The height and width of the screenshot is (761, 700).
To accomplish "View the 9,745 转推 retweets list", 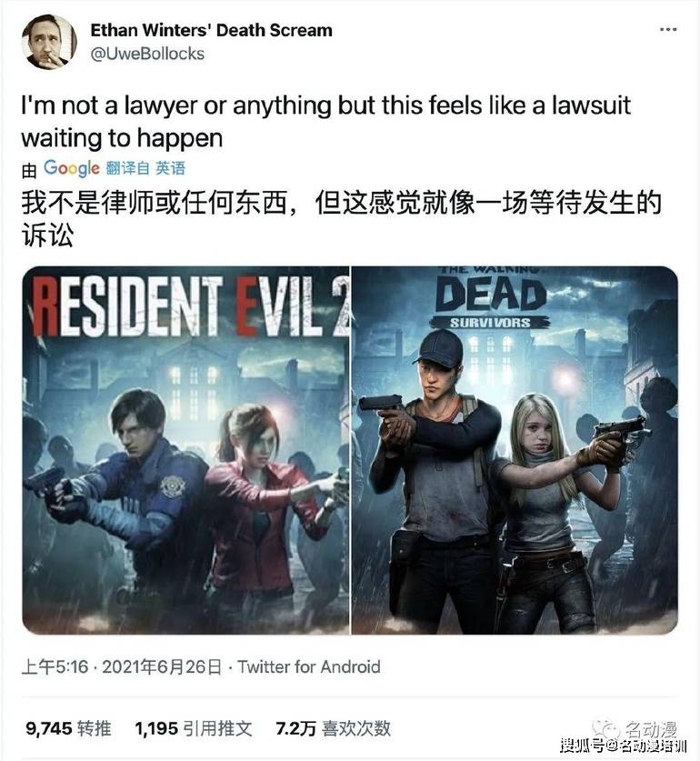I will pos(68,728).
